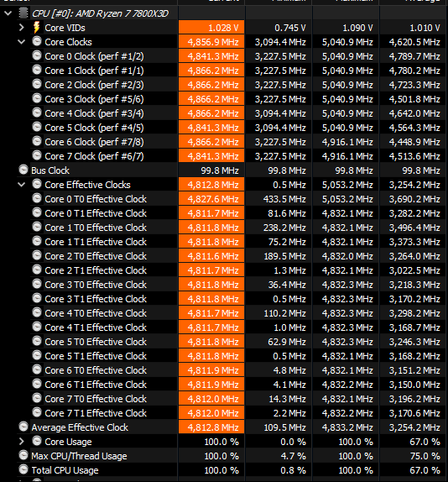448x482 pixels.
Task: Select the Core Clocks row label
Action: pyautogui.click(x=68, y=42)
